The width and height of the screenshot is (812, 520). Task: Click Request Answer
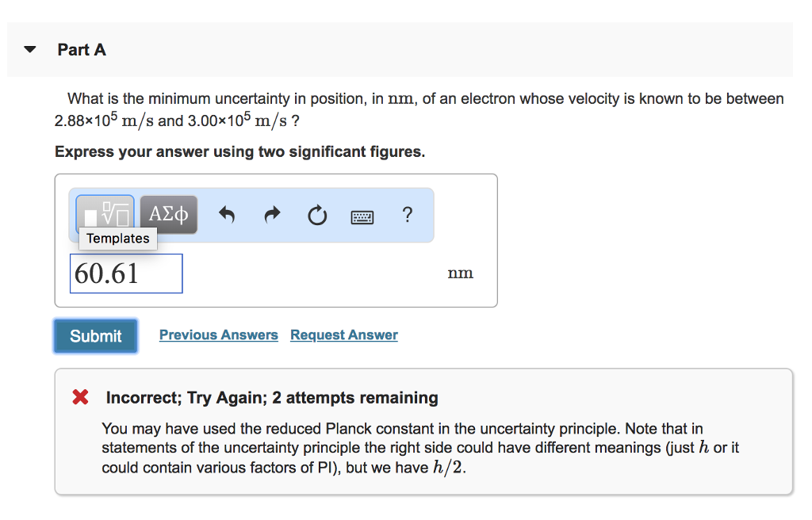(343, 335)
